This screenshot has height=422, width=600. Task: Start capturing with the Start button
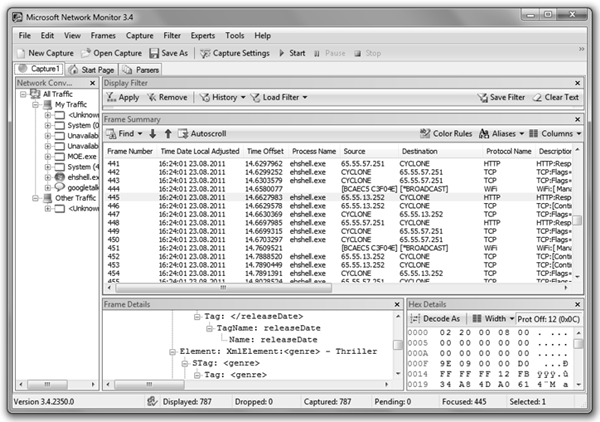tap(292, 53)
